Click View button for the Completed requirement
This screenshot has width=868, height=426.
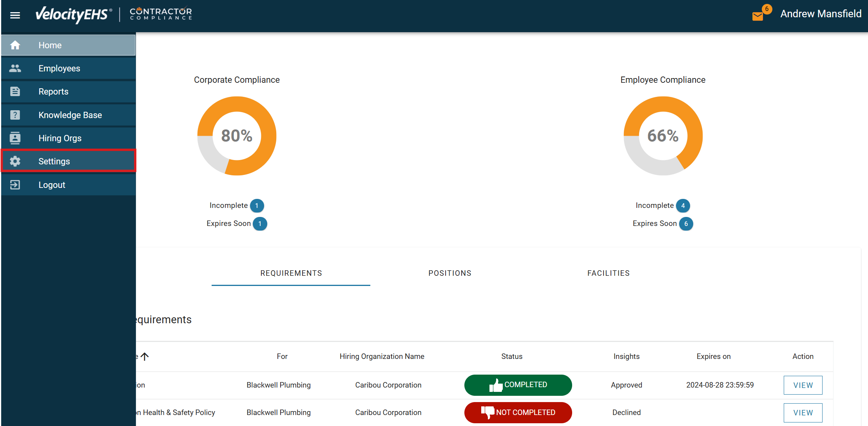(x=803, y=385)
